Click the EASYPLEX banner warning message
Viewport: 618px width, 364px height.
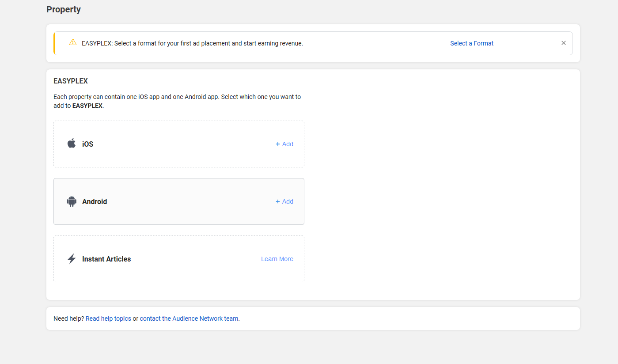[x=192, y=43]
